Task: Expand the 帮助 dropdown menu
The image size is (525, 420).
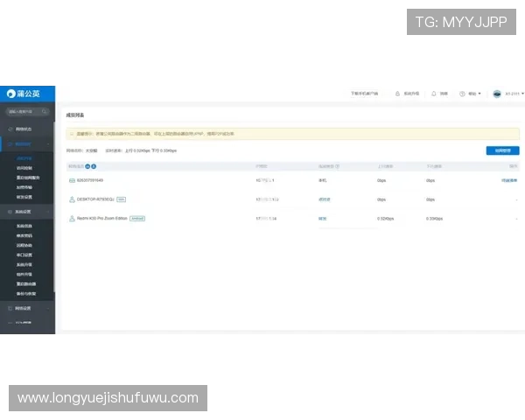Action: pyautogui.click(x=474, y=94)
